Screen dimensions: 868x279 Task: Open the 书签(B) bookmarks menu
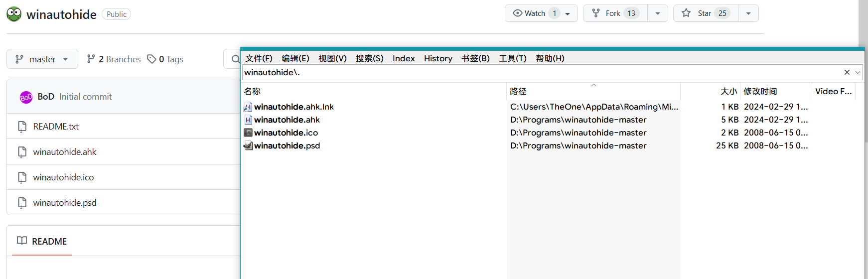(x=475, y=58)
